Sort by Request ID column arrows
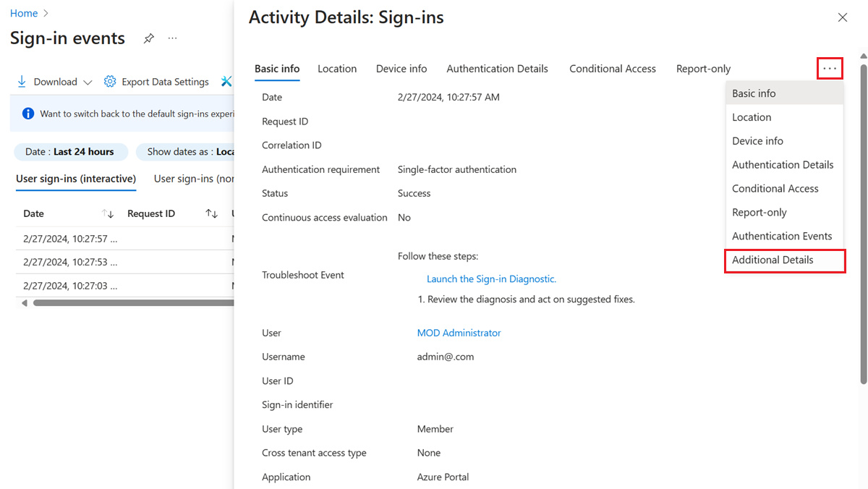 pyautogui.click(x=211, y=214)
